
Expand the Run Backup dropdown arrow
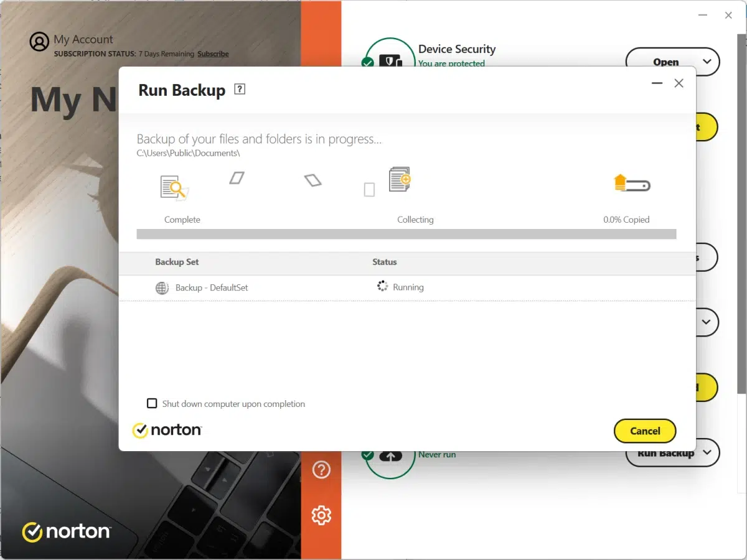[x=707, y=452]
